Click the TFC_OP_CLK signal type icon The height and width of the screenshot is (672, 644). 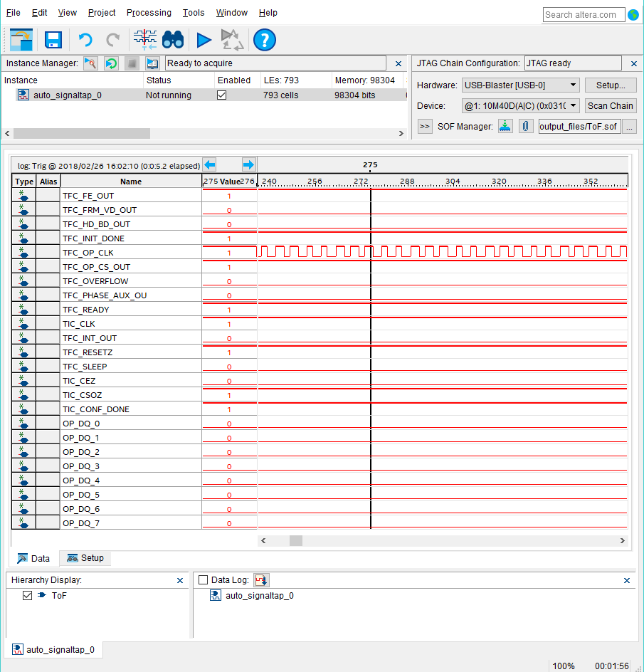click(23, 253)
